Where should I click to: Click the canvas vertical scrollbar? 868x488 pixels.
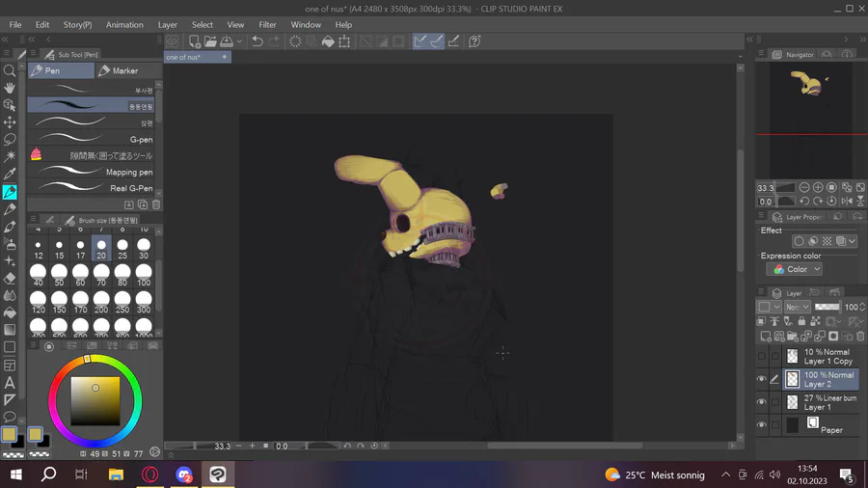[740, 210]
